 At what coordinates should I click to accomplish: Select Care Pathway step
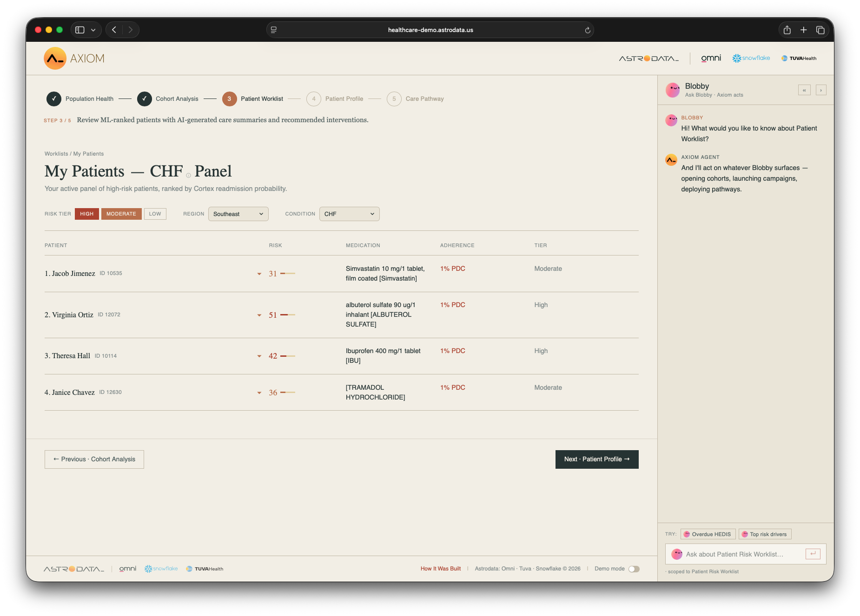tap(415, 98)
